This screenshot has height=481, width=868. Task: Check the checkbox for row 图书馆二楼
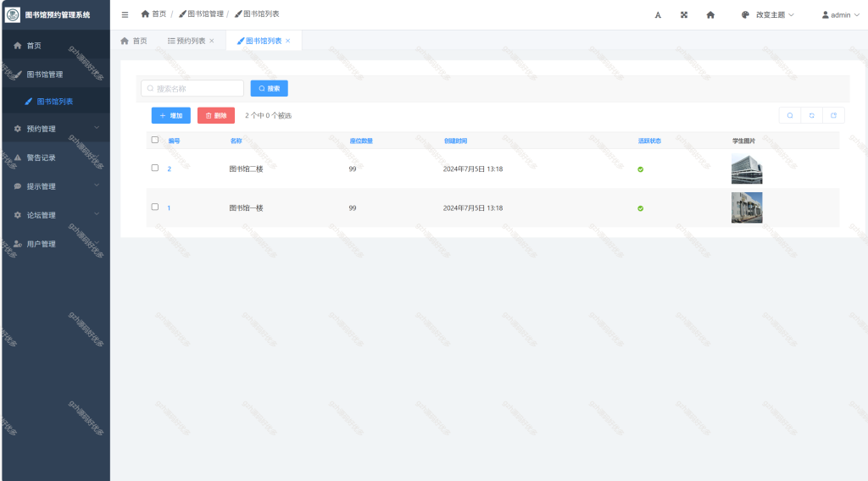click(155, 168)
